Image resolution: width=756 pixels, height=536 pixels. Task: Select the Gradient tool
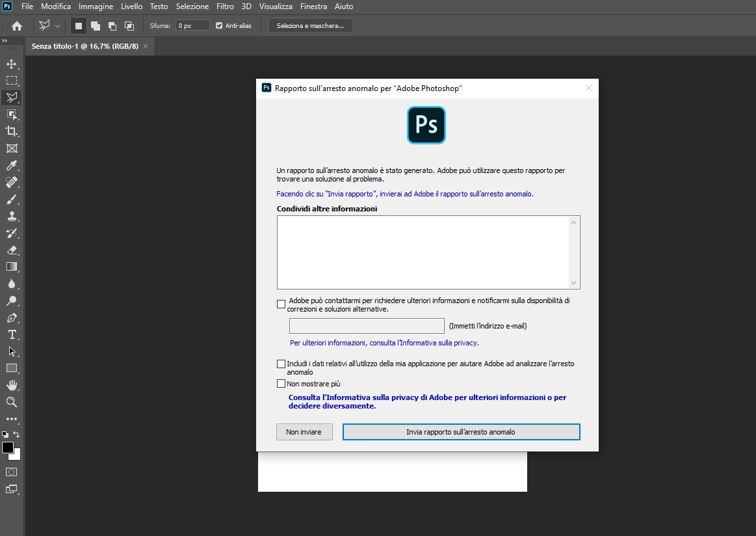[12, 267]
